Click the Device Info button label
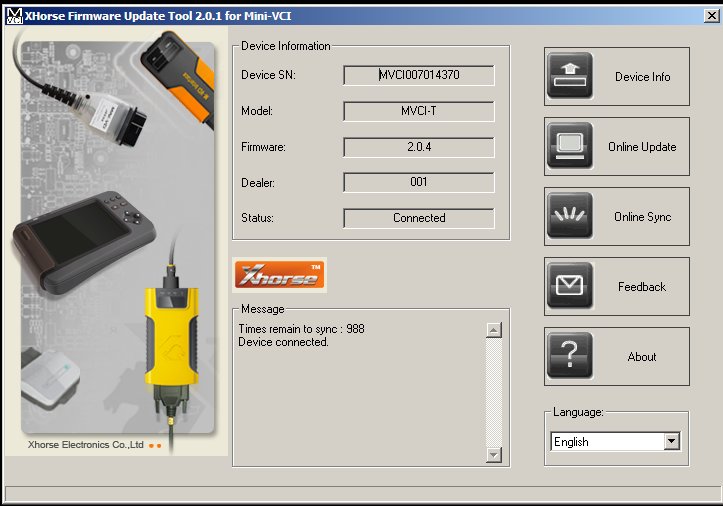This screenshot has width=723, height=506. coord(642,77)
